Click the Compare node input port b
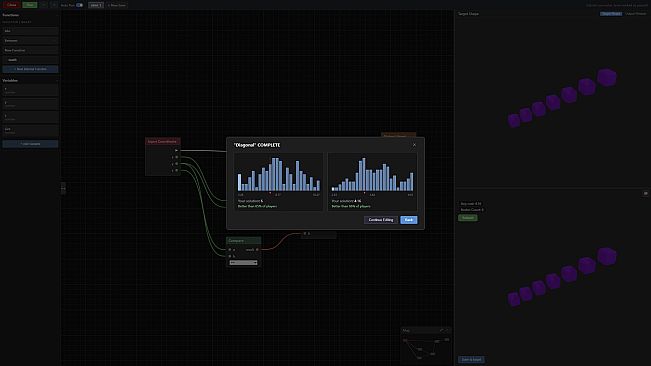This screenshot has width=651, height=366. [230, 256]
